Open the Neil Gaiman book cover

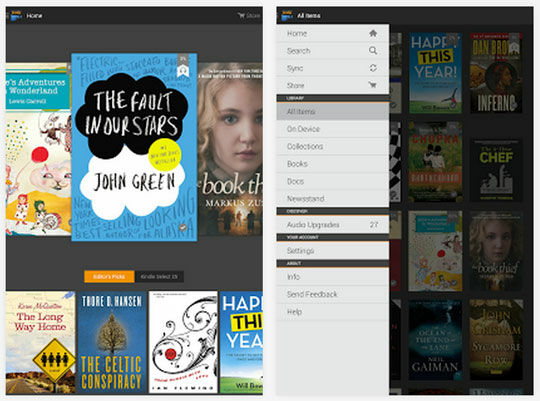[x=435, y=340]
